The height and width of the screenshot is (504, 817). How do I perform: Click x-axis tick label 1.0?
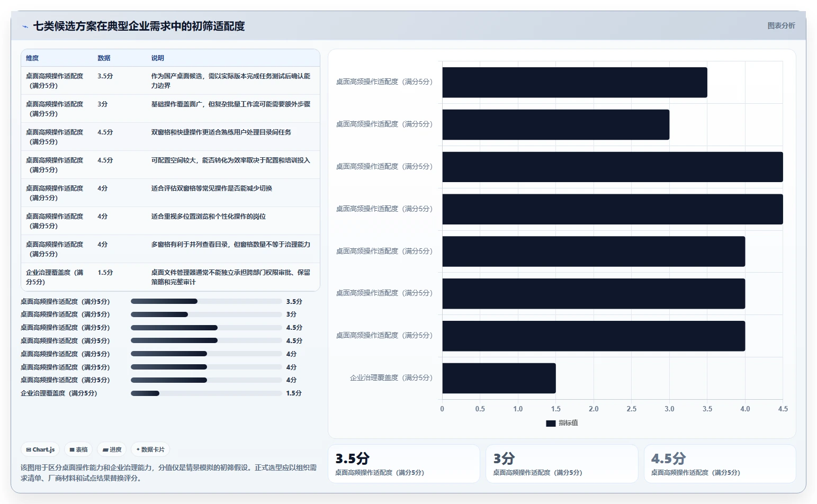click(518, 409)
